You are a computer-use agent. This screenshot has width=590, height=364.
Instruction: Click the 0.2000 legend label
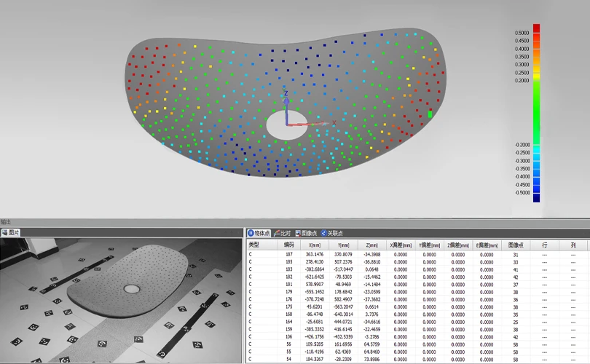(x=522, y=81)
